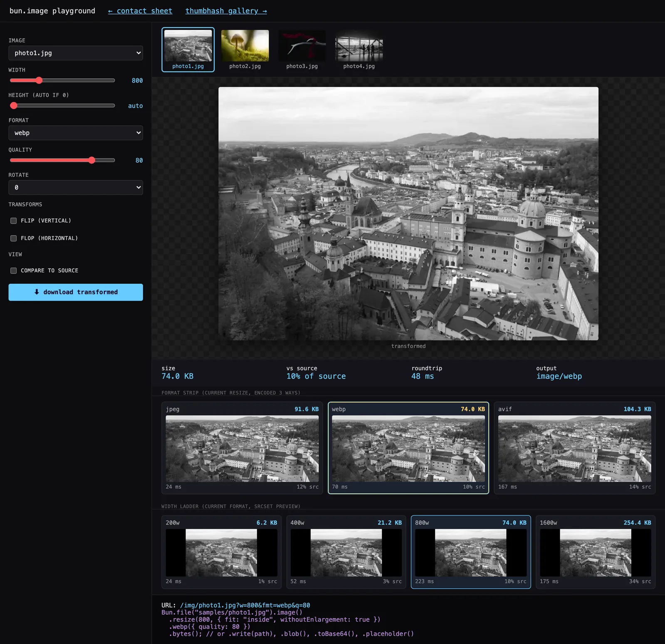Viewport: 665px width, 644px height.
Task: Open the ROTATE dropdown
Action: [76, 187]
